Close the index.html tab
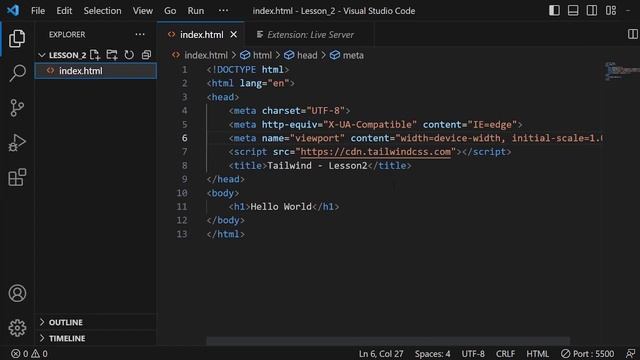The width and height of the screenshot is (640, 360). 233,35
